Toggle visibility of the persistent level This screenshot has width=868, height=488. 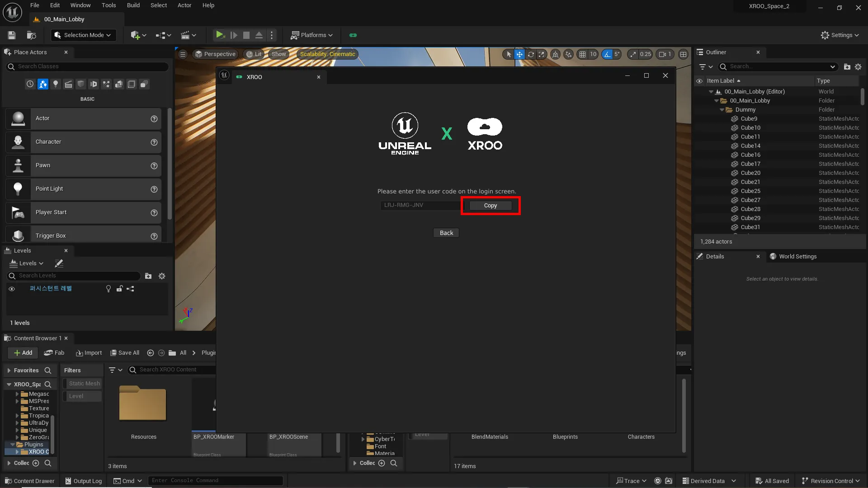coord(12,289)
